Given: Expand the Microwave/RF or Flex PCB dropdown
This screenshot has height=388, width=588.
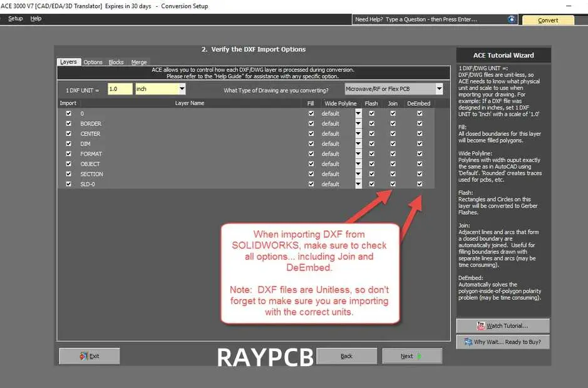Looking at the screenshot, I should pos(439,89).
